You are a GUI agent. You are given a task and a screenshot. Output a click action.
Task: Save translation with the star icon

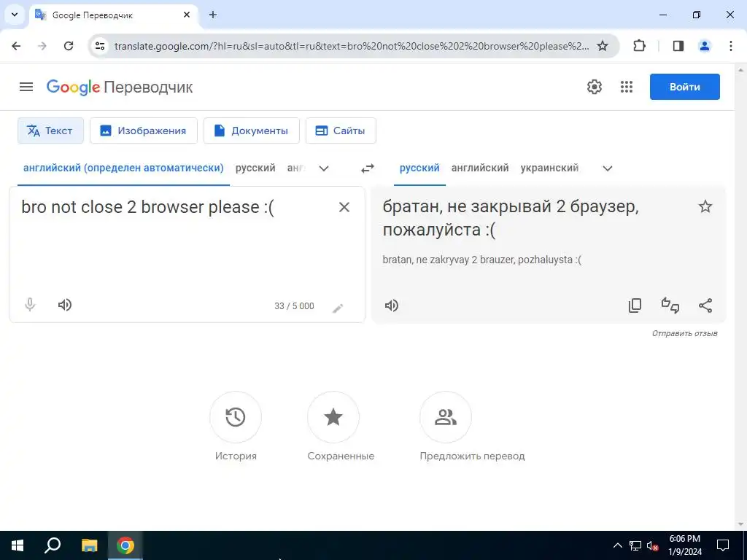point(705,206)
